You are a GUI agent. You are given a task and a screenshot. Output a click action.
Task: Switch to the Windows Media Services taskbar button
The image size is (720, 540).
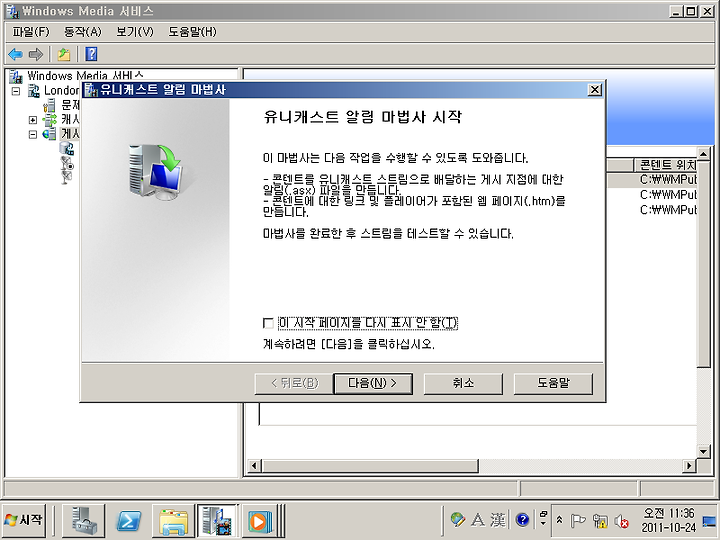[x=217, y=520]
